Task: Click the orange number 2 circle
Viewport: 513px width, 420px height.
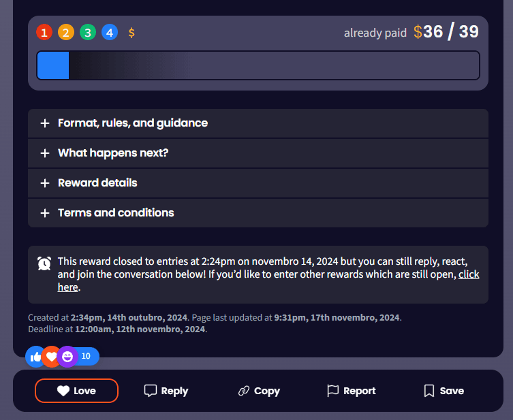Action: pos(66,32)
